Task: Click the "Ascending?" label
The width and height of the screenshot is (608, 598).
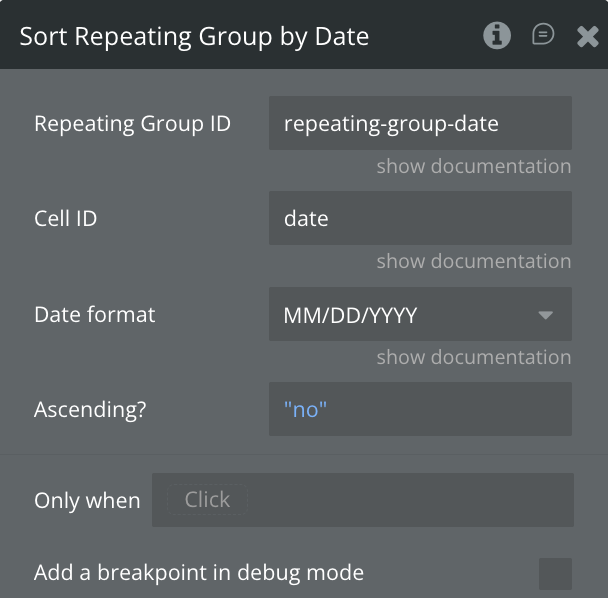Action: point(91,409)
